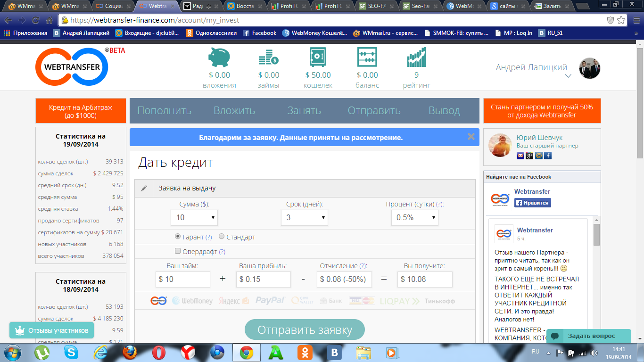Click the Отправить заявку button

[x=305, y=329]
